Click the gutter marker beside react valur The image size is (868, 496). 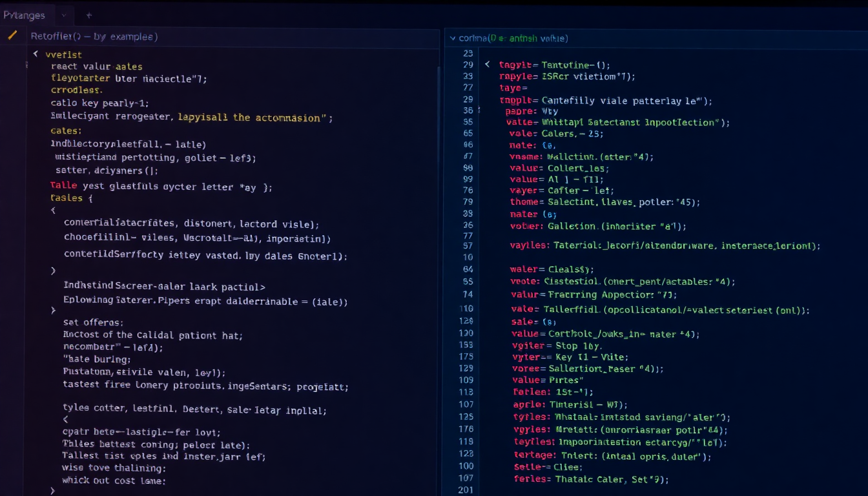pos(26,66)
